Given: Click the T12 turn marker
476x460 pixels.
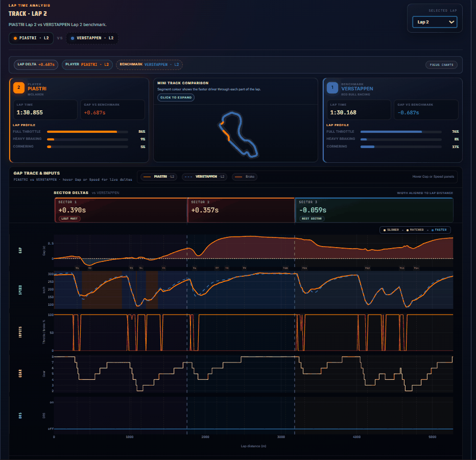Looking at the screenshot, I should 367,268.
